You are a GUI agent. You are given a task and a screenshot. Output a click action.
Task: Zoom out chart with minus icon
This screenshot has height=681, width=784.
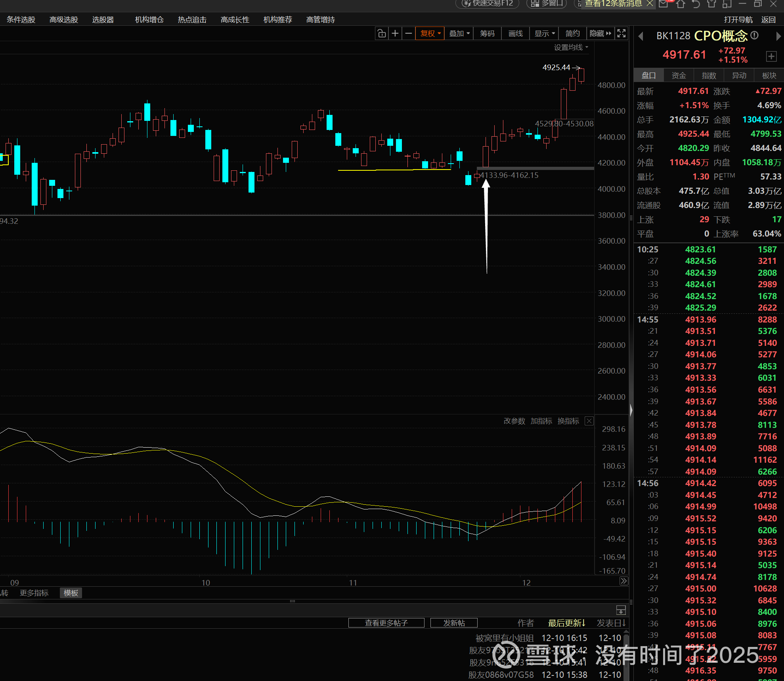point(408,34)
